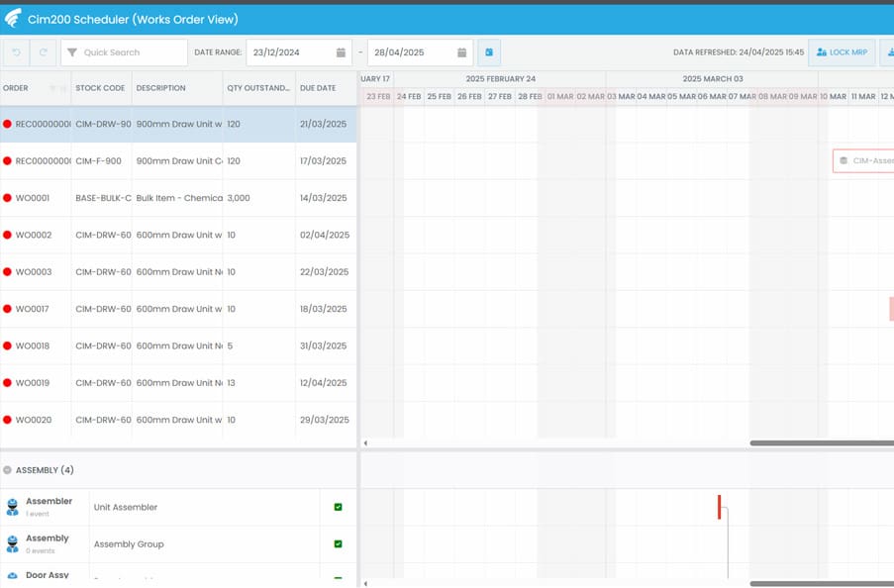
Task: Click stock code CIM-F-900
Action: click(99, 160)
